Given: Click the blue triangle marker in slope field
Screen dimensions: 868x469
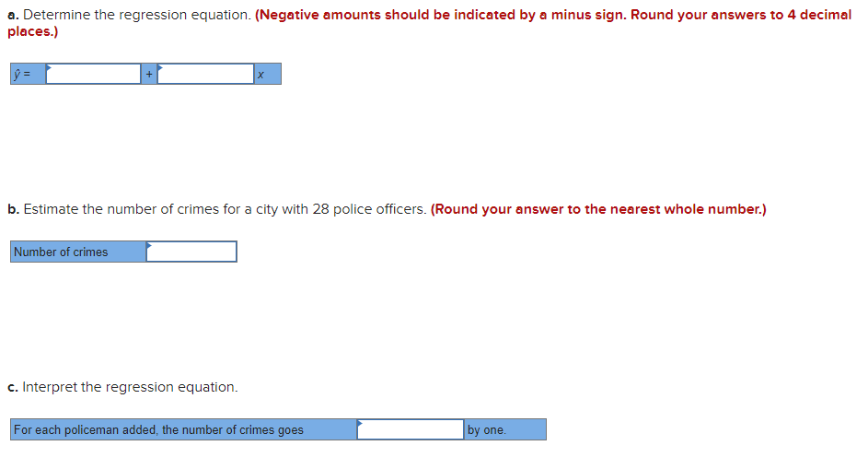Looking at the screenshot, I should click(x=160, y=67).
